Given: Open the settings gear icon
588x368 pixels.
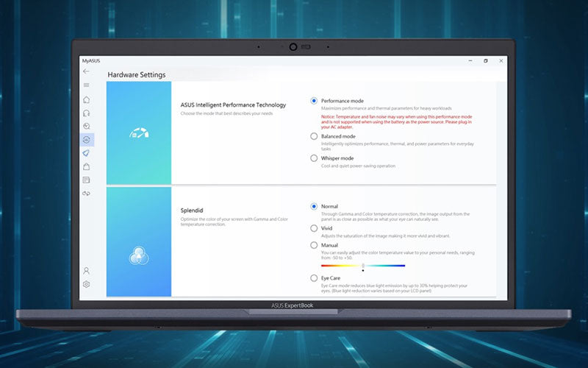Looking at the screenshot, I should click(86, 284).
